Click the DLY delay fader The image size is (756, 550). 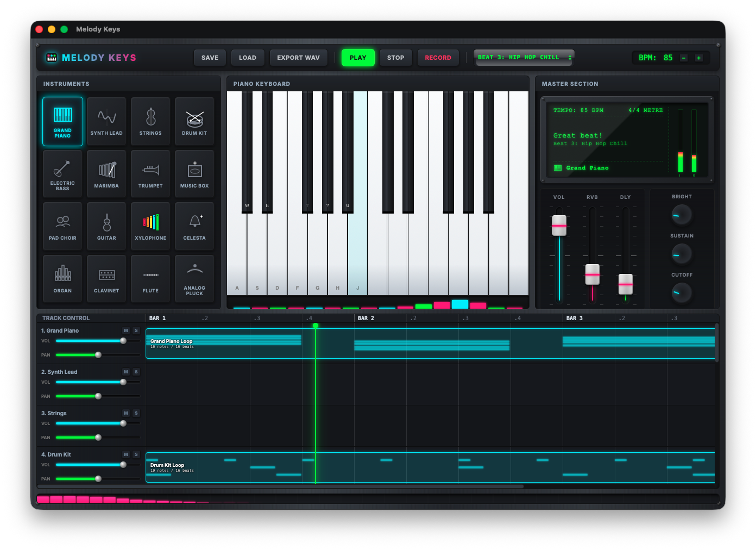coord(626,284)
